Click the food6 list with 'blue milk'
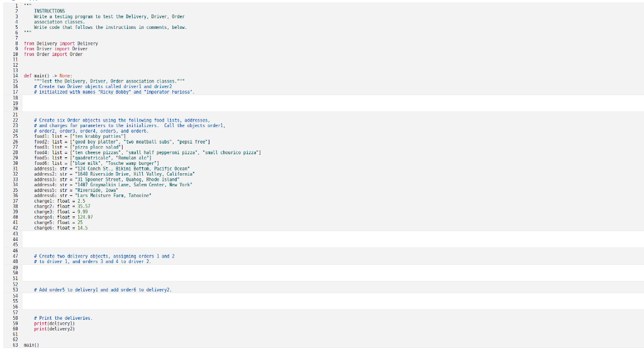 point(96,163)
